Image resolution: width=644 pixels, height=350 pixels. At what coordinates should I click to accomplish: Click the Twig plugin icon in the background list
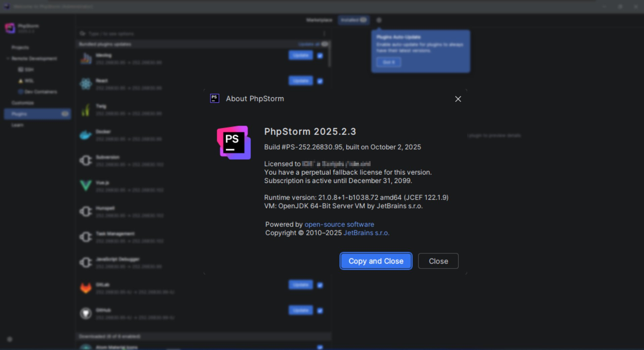(86, 109)
